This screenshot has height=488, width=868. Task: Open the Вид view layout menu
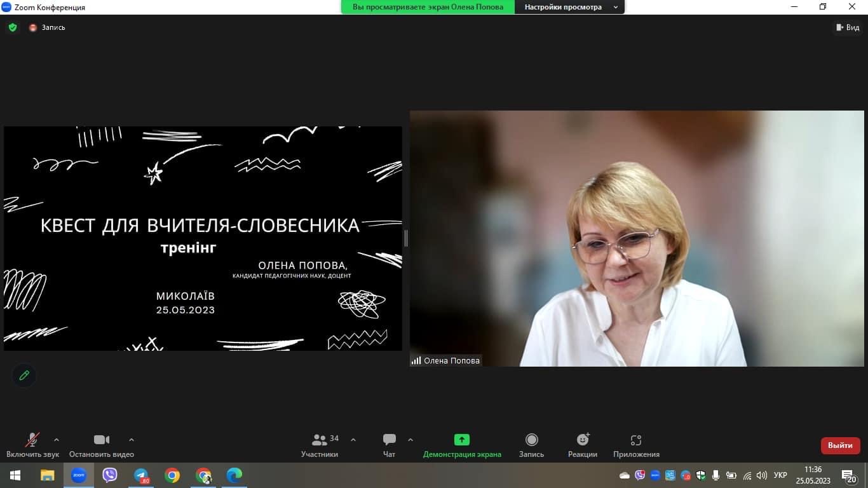click(x=846, y=27)
